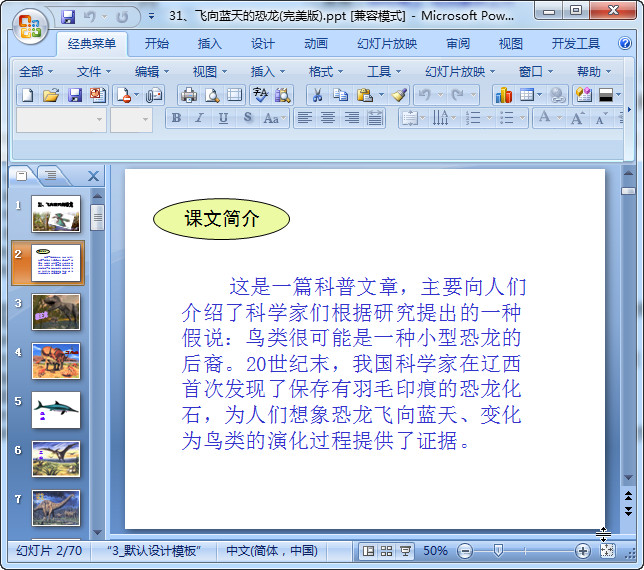
Task: Open the black-white color mode swatch
Action: tap(606, 95)
